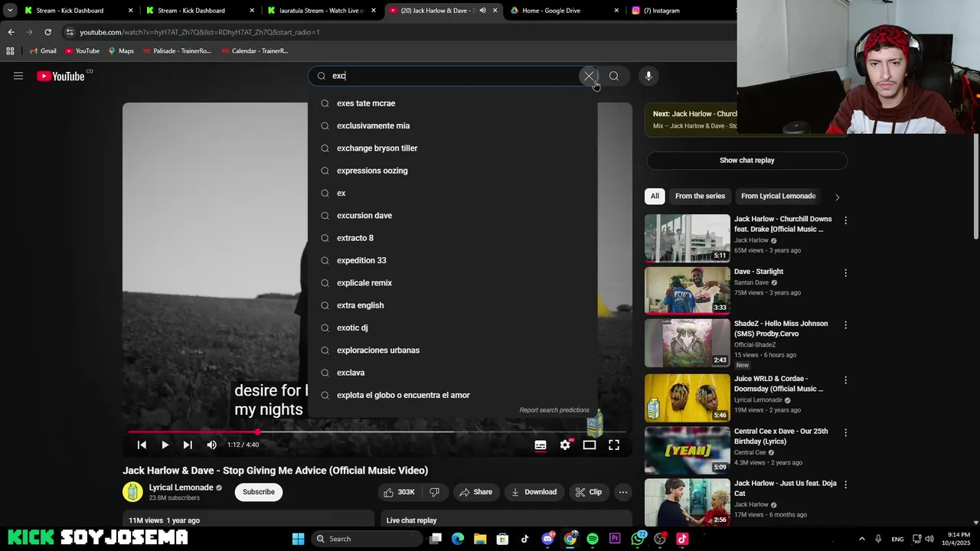This screenshot has height=551, width=980.
Task: Like the video (303K)
Action: coord(399,492)
